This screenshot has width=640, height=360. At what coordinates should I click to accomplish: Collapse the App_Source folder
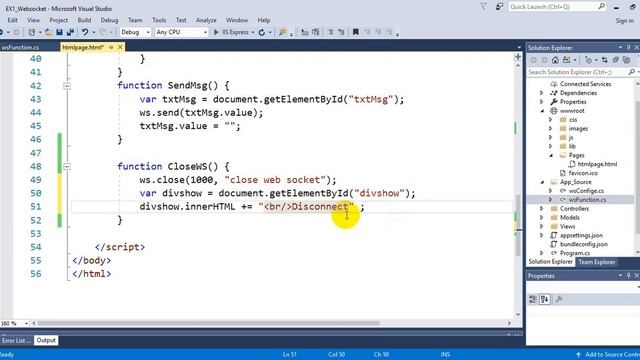(x=542, y=182)
